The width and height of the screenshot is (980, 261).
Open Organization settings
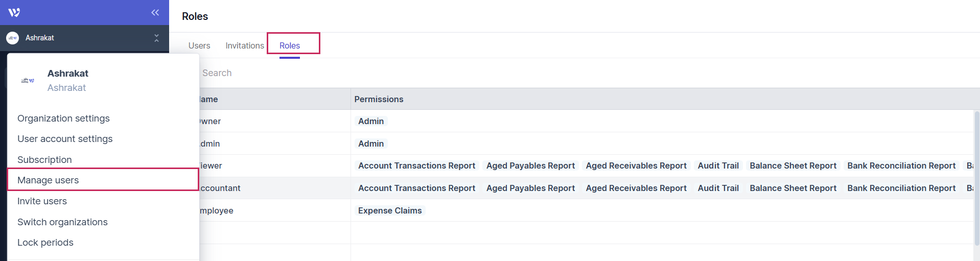click(x=63, y=118)
